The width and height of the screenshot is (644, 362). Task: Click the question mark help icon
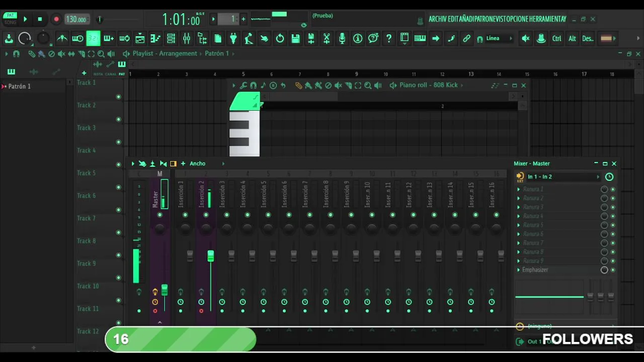[x=388, y=38]
